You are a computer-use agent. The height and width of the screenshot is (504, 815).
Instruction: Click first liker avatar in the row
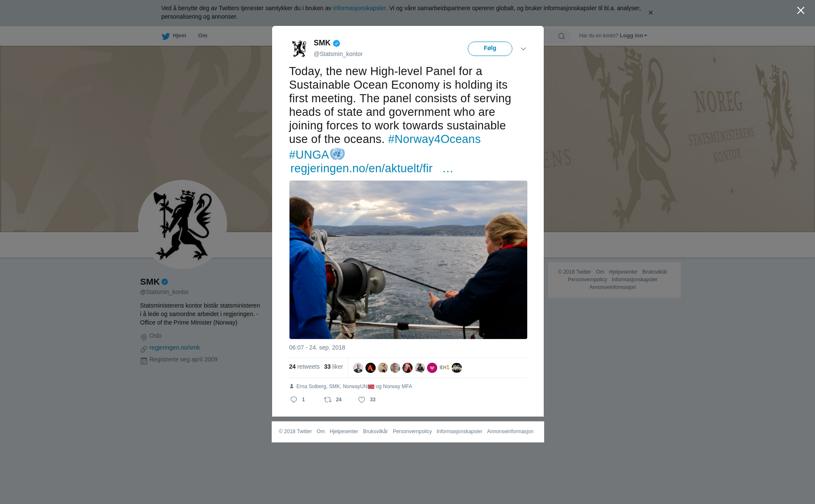pyautogui.click(x=358, y=368)
